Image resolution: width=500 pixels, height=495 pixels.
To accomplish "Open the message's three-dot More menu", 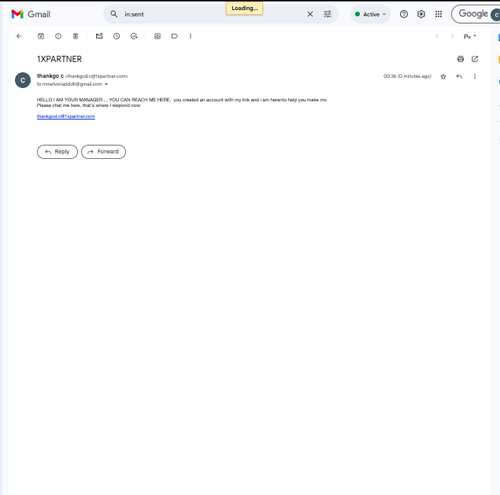I will pyautogui.click(x=475, y=77).
